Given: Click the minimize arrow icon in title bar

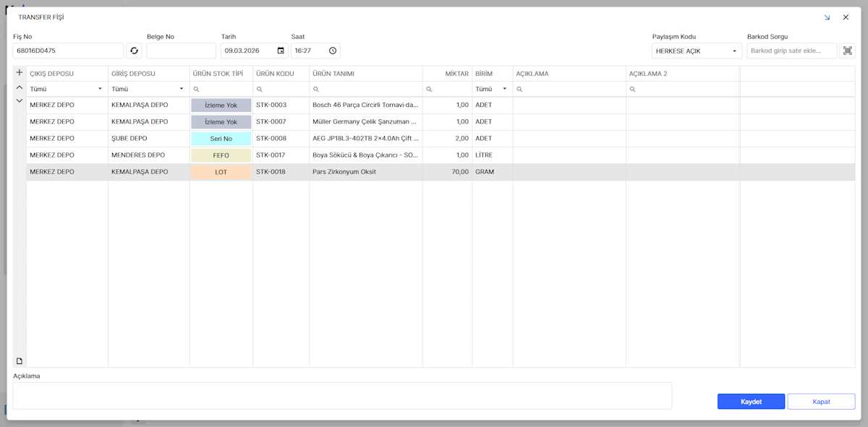Looking at the screenshot, I should click(x=827, y=17).
